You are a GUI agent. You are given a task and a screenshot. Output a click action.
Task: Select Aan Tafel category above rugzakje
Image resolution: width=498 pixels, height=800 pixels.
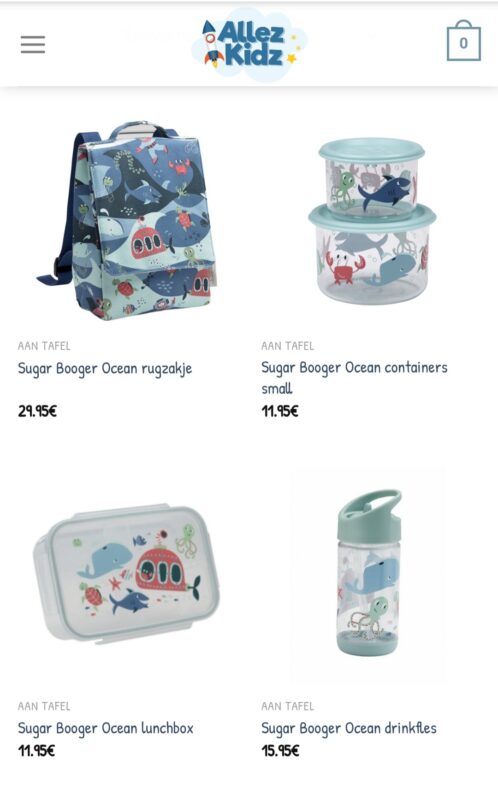coord(44,346)
